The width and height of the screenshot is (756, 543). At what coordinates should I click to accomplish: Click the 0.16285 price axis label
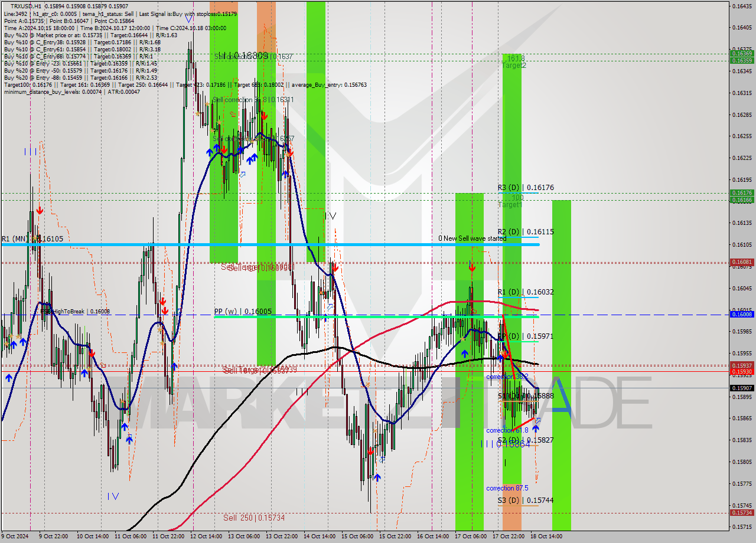click(742, 115)
